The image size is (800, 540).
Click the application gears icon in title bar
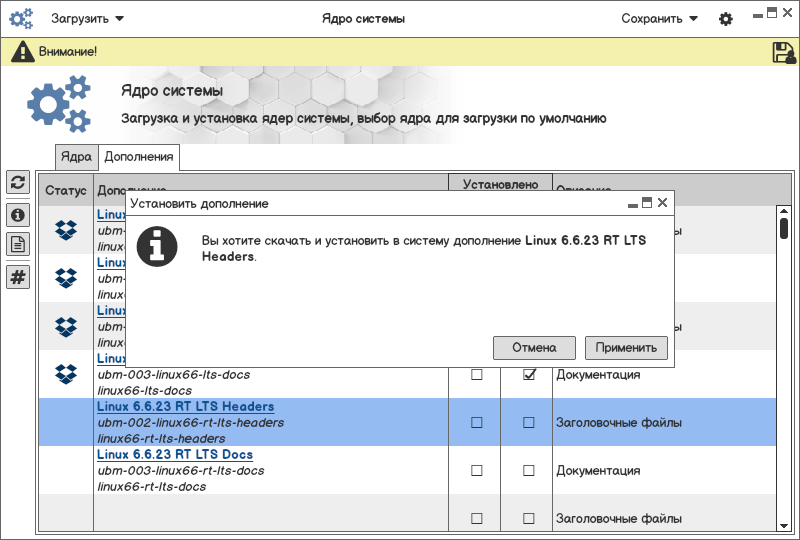pyautogui.click(x=21, y=19)
